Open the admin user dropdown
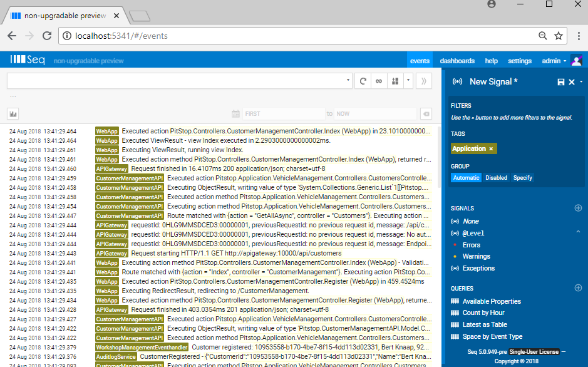 [x=554, y=61]
